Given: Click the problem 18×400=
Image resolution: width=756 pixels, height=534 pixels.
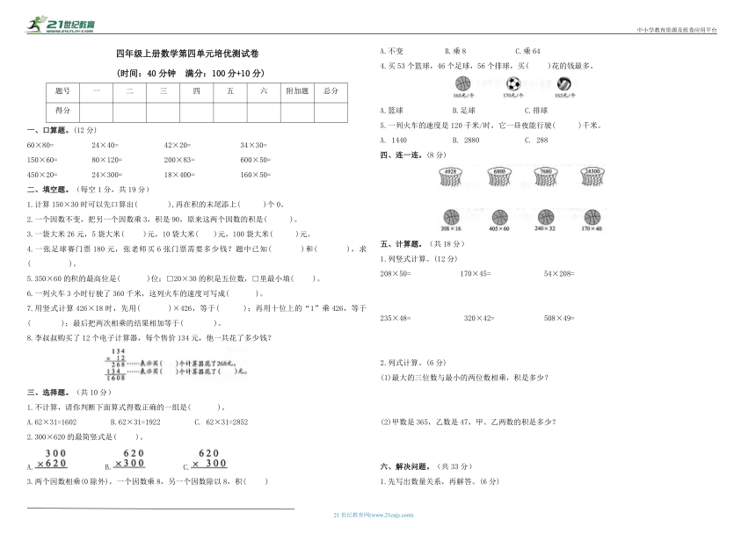Looking at the screenshot, I should pyautogui.click(x=179, y=175).
